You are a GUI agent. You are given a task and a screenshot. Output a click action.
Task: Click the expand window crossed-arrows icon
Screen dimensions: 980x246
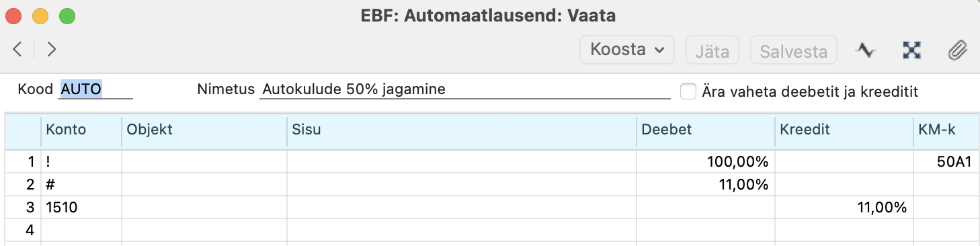[911, 50]
